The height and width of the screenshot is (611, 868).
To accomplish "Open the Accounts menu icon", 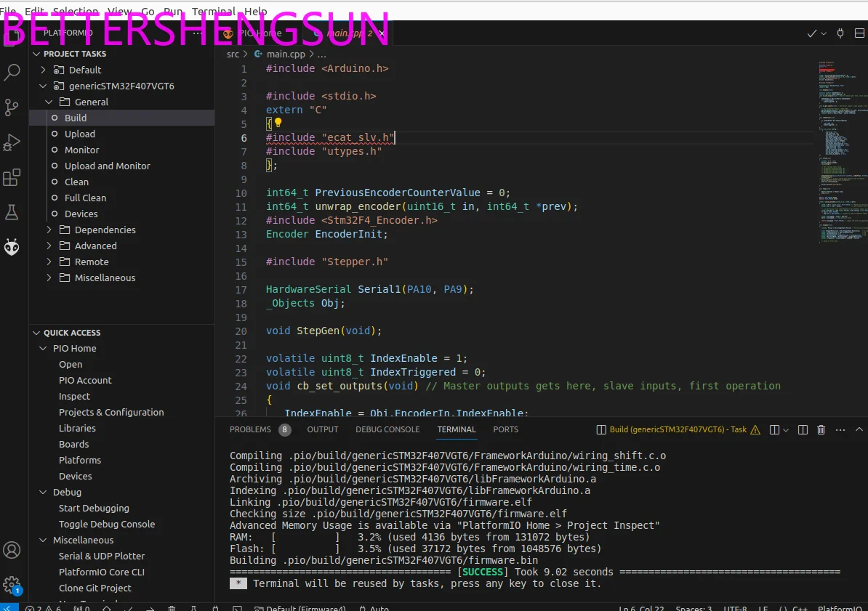I will tap(12, 550).
